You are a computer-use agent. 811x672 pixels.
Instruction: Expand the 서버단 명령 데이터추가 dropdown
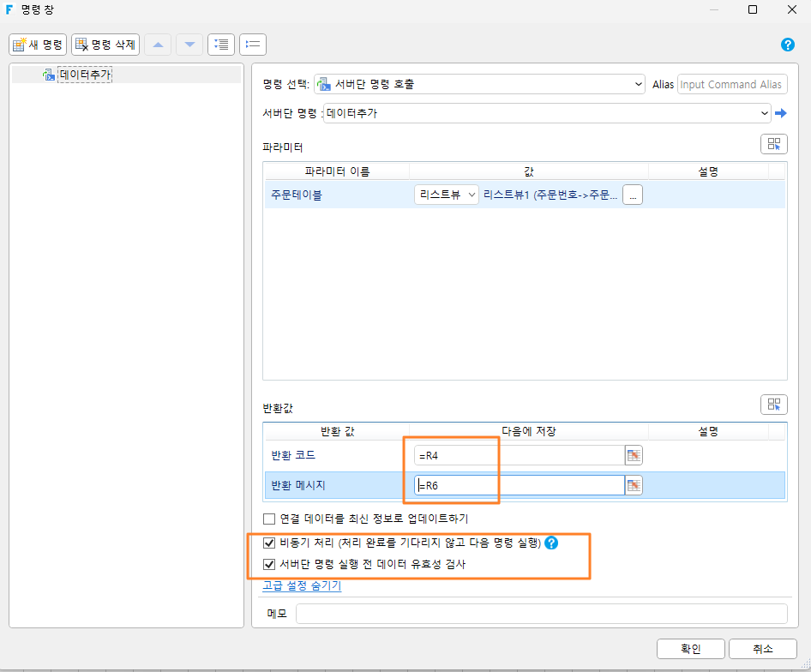[547, 113]
